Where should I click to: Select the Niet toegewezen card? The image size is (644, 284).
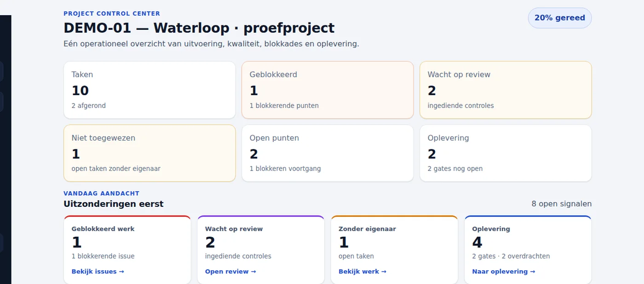point(149,153)
